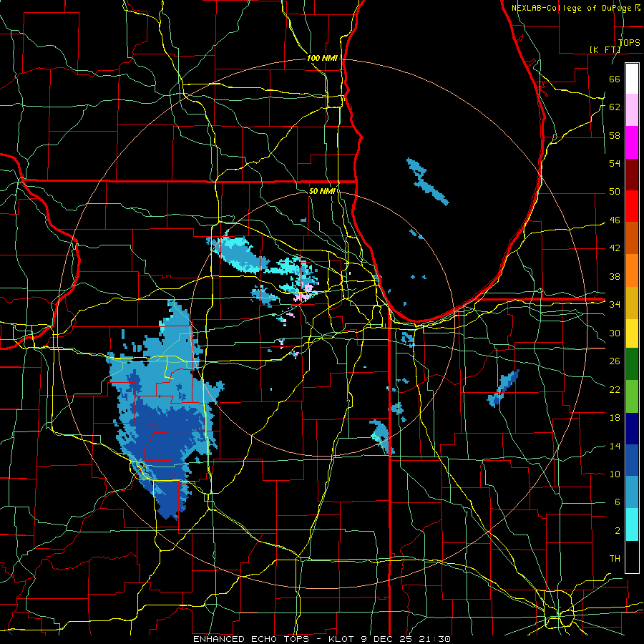Click the 38 scale label
The image size is (644, 644).
tap(615, 276)
